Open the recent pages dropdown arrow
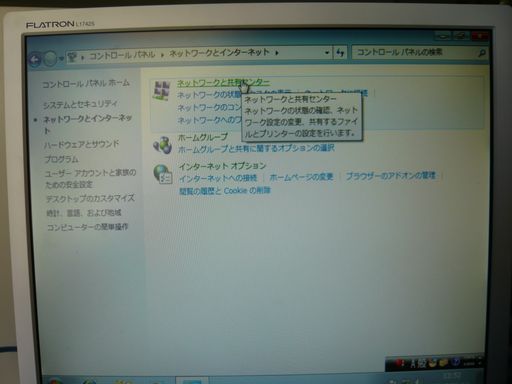The width and height of the screenshot is (512, 384). [61, 59]
